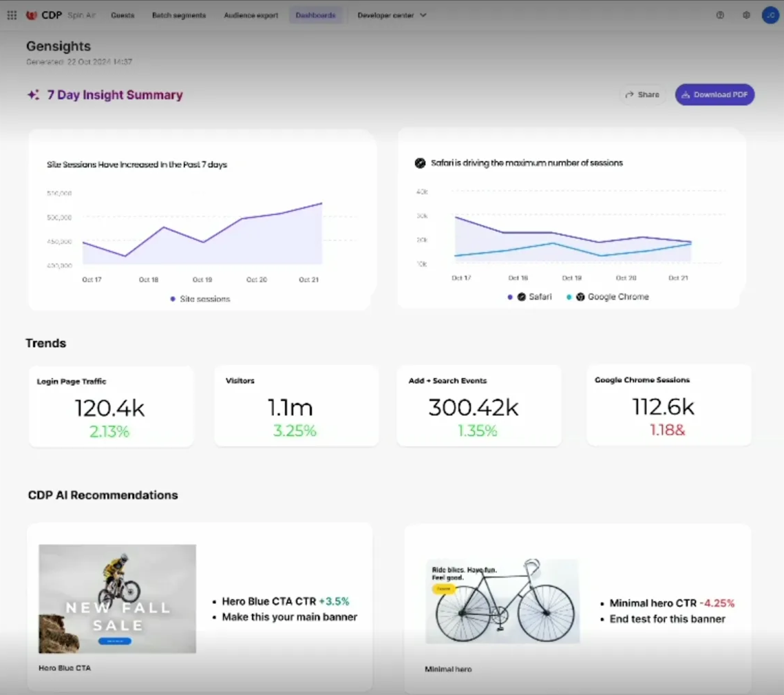Click the Download PDF button
The image size is (784, 695).
pyautogui.click(x=714, y=94)
